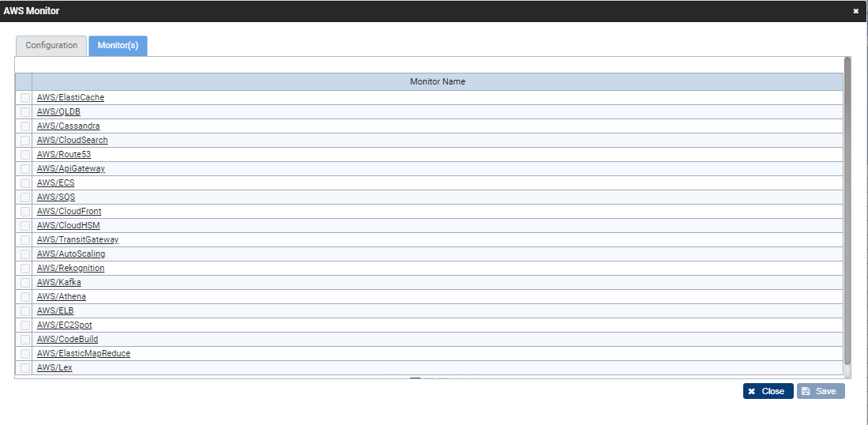Click the AWS/Cassandra link

pos(68,126)
